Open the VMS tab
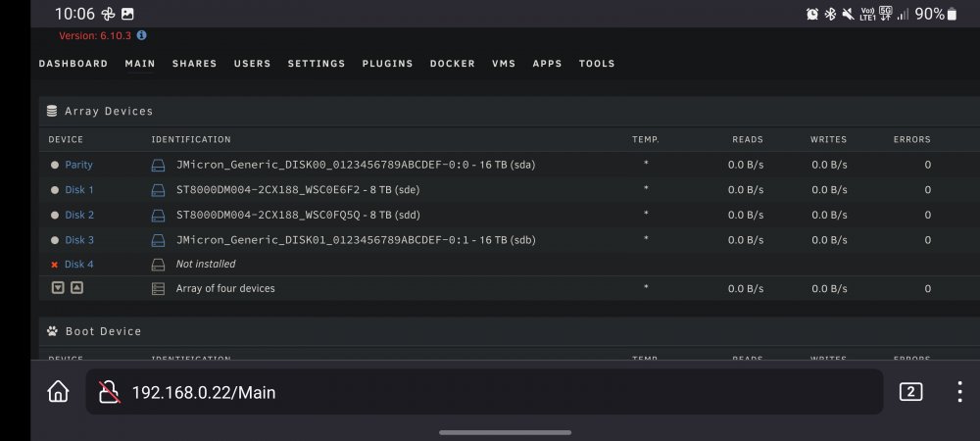 pyautogui.click(x=504, y=64)
